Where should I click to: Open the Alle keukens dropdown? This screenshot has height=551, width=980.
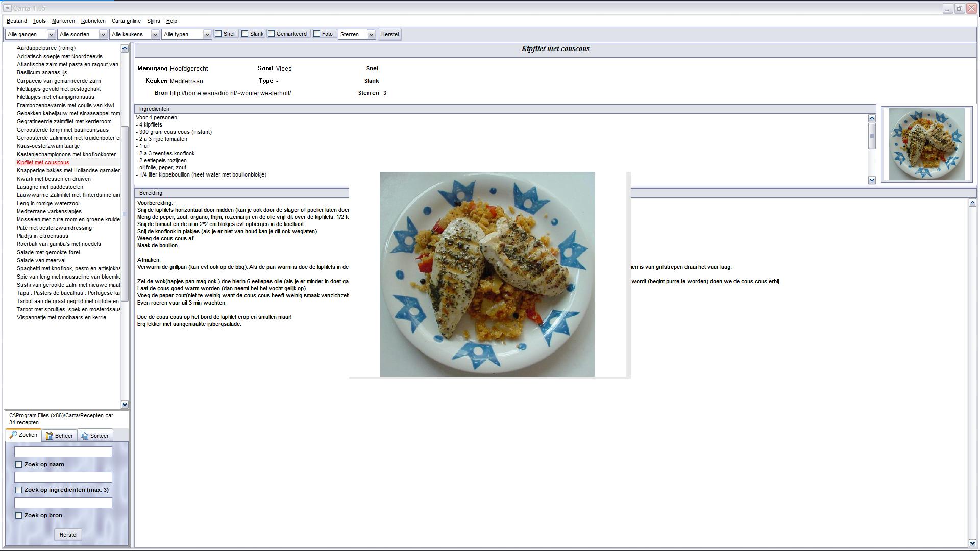[155, 34]
